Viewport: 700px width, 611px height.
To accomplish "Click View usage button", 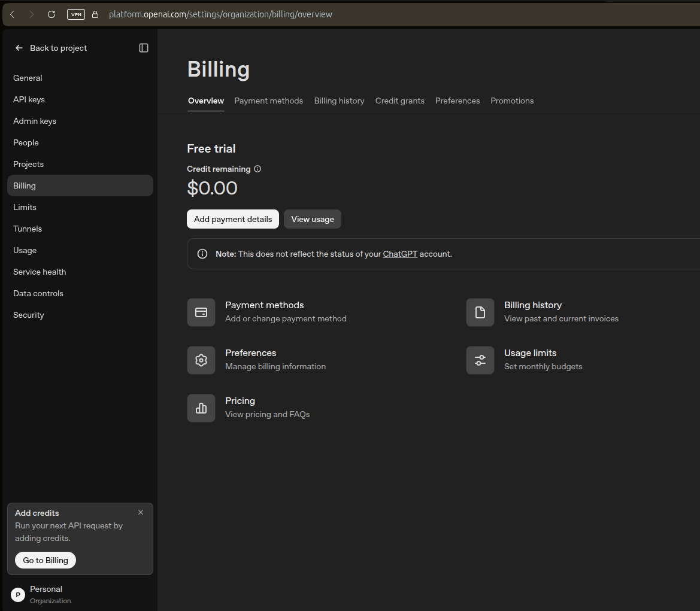I will click(313, 219).
